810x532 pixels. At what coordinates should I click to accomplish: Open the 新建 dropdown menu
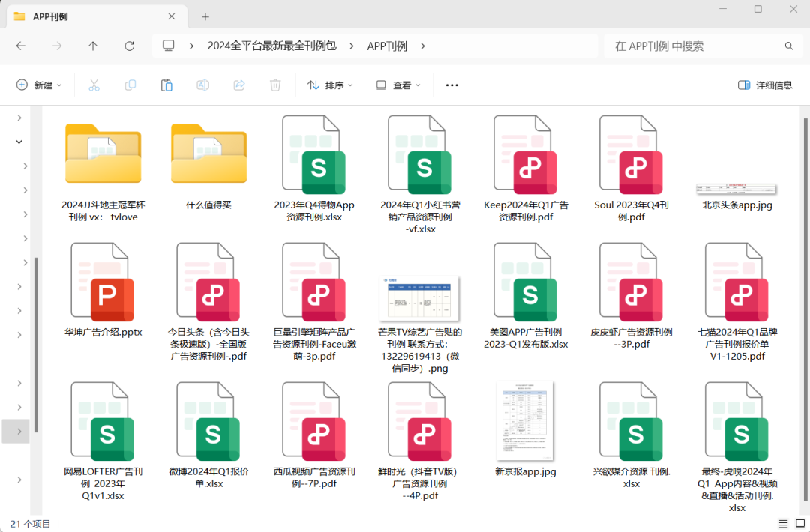click(x=39, y=85)
